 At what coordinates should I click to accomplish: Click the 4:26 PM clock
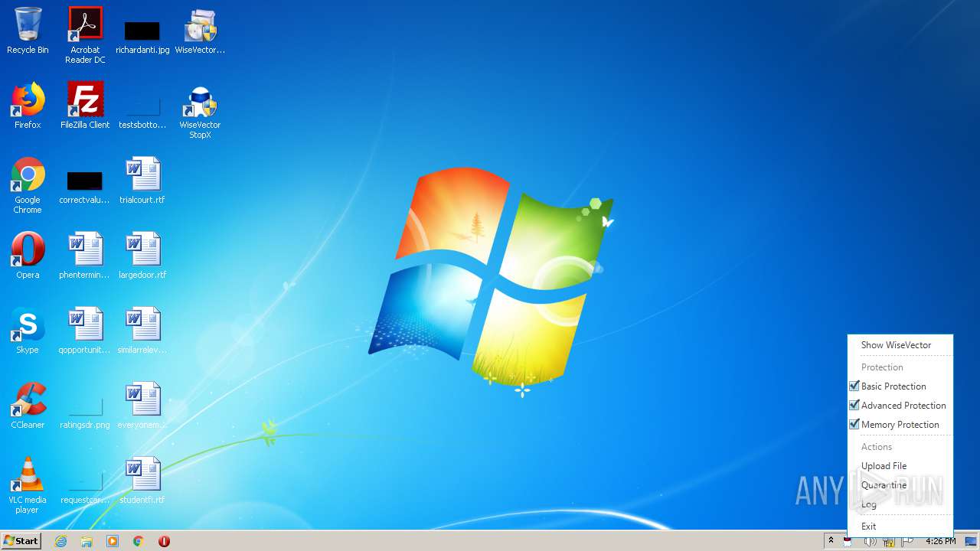coord(940,541)
